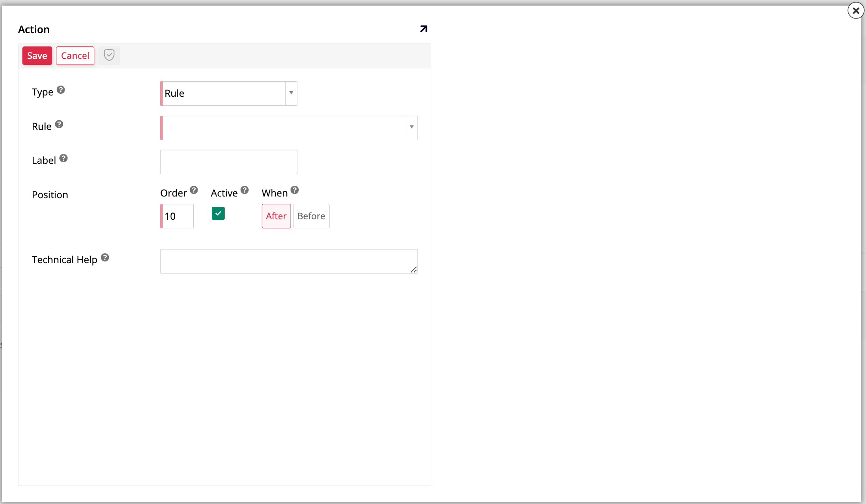Click the help icon next to Label
The image size is (866, 504).
(x=64, y=157)
